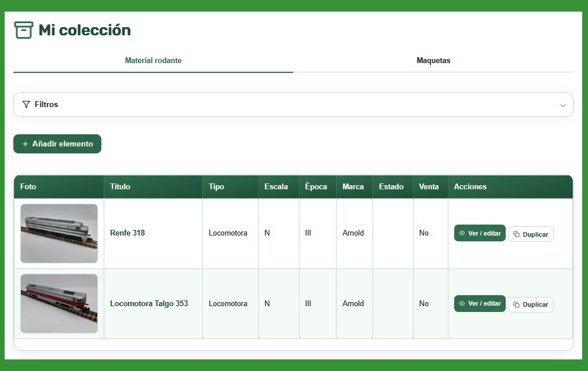Click Venta No in Renfe 318 row
The height and width of the screenshot is (371, 588).
(x=423, y=233)
